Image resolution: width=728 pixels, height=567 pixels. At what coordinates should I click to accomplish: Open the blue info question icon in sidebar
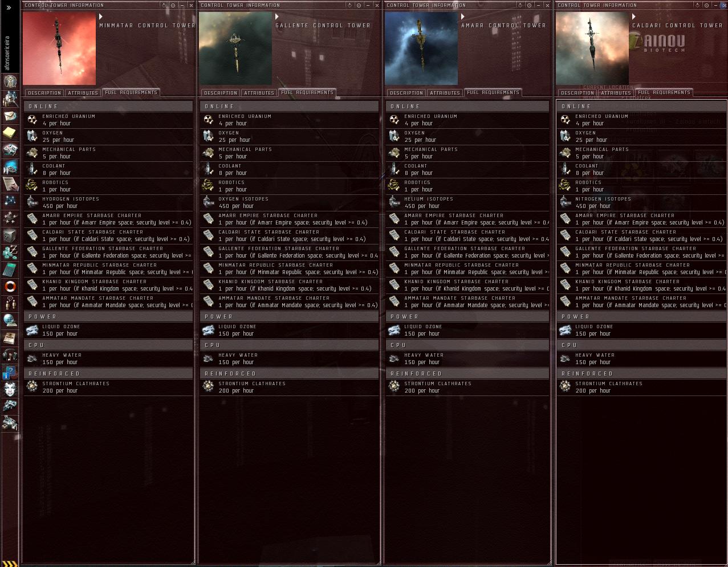(10, 372)
